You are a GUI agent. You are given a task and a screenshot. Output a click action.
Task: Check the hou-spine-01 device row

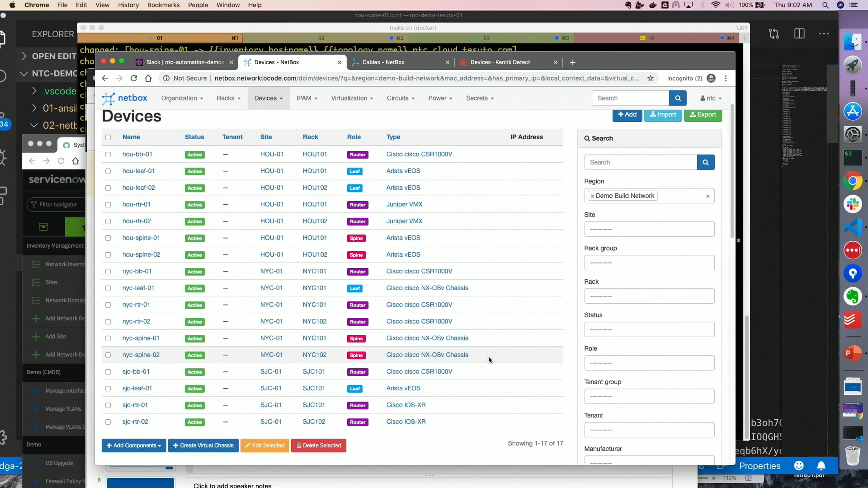tap(108, 238)
